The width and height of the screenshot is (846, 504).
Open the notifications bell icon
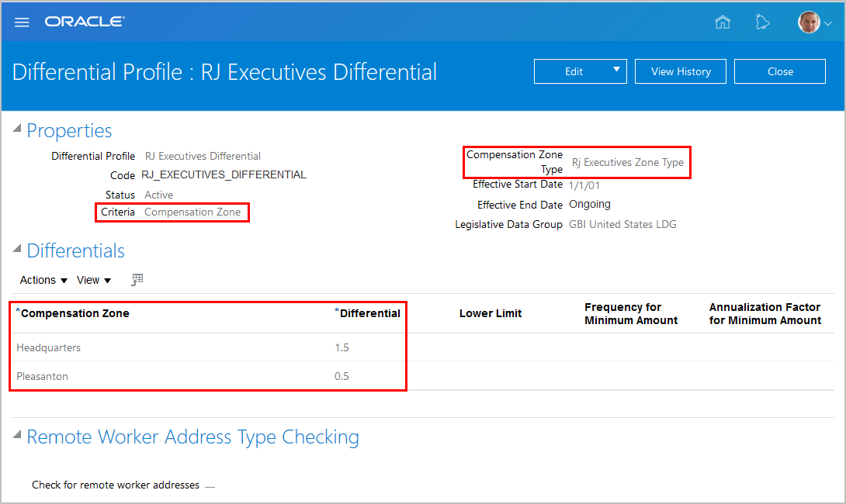[x=762, y=22]
